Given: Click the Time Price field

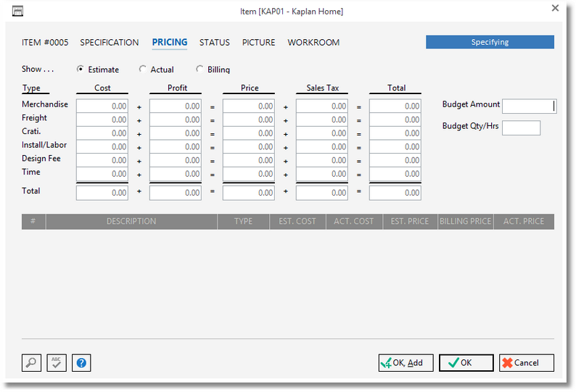Looking at the screenshot, I should pyautogui.click(x=249, y=174).
